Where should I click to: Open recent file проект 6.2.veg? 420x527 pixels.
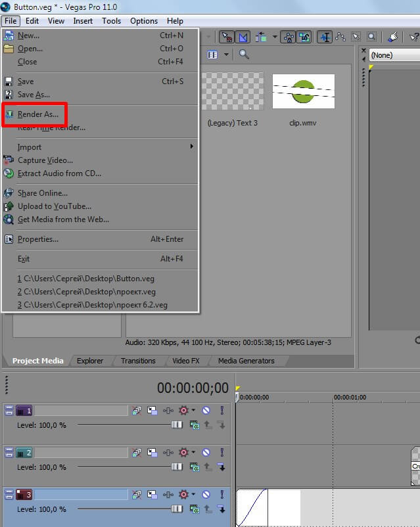click(x=100, y=305)
